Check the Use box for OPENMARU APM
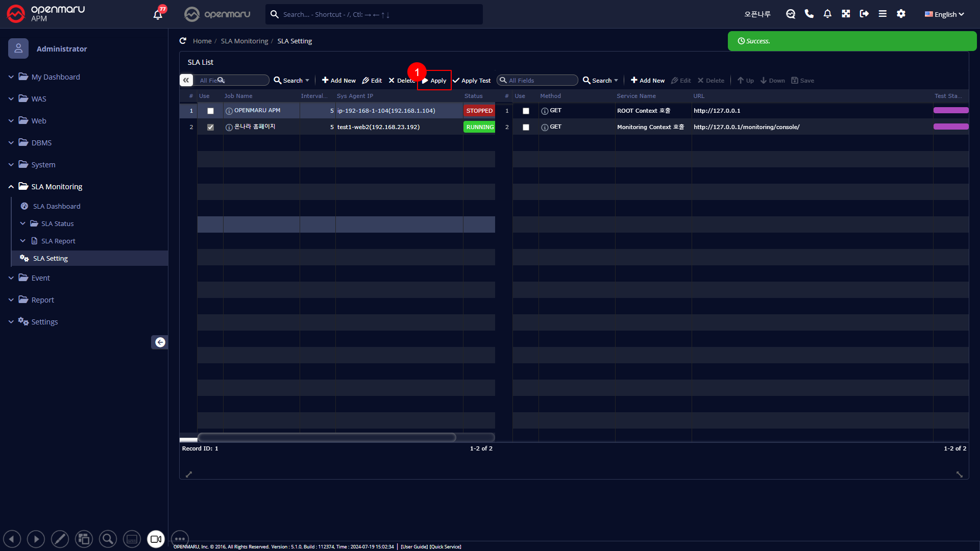 point(210,111)
